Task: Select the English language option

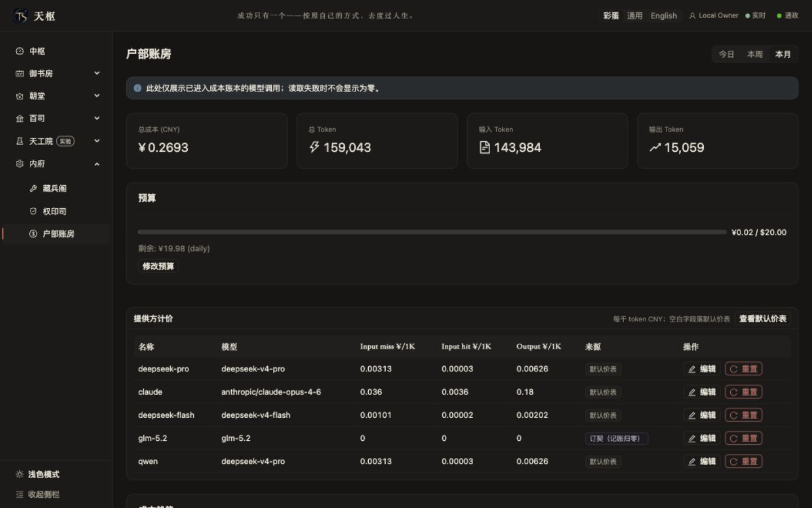Action: click(x=664, y=16)
